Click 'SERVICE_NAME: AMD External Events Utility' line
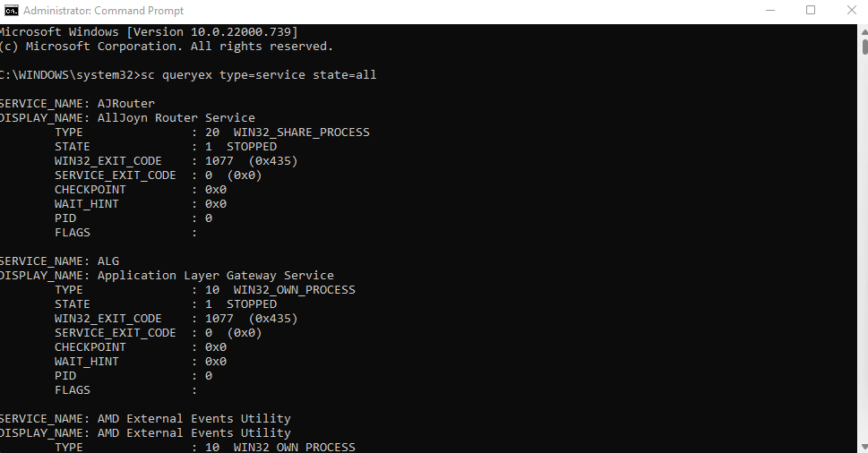 point(145,419)
